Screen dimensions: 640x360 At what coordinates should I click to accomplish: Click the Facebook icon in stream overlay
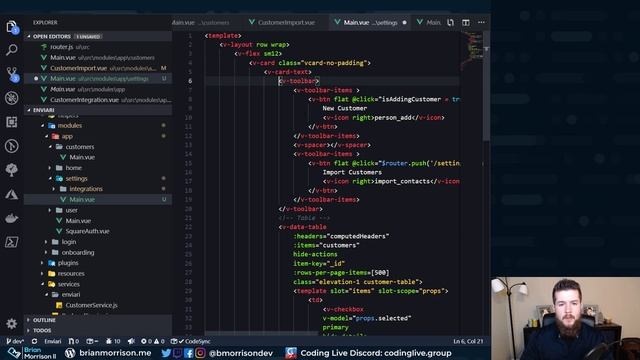click(x=189, y=353)
